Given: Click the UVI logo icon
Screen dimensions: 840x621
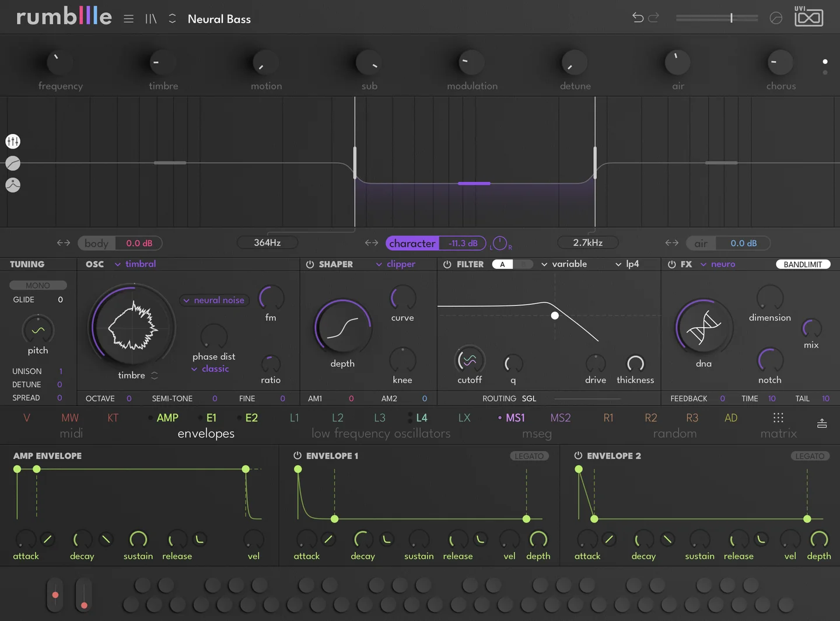Looking at the screenshot, I should point(808,16).
